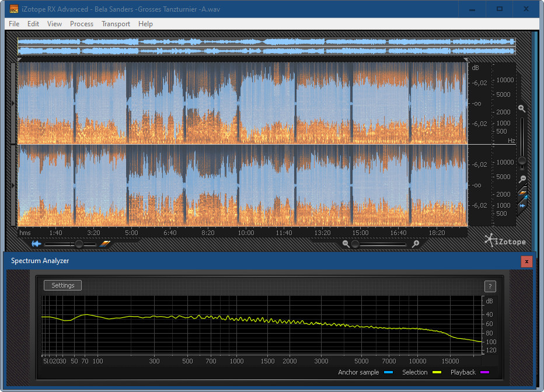Open Spectrum Analyzer Settings
This screenshot has width=544, height=392.
[x=63, y=285]
